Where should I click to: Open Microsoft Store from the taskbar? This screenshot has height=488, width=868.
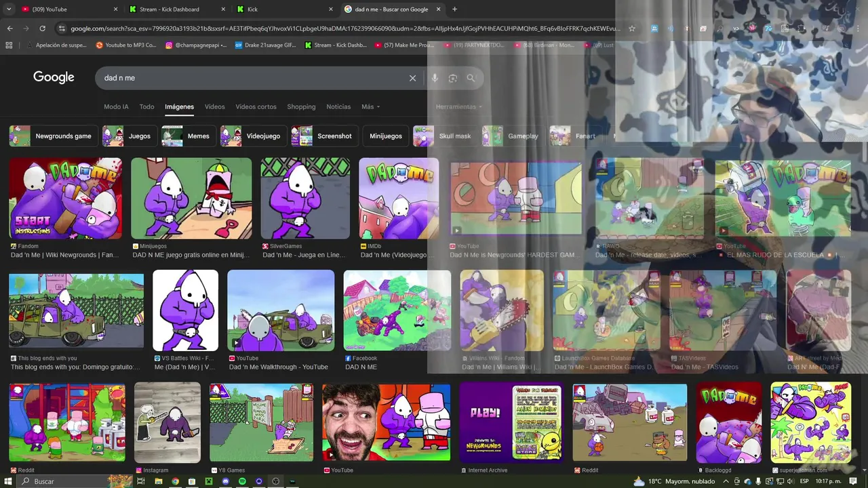[192, 481]
